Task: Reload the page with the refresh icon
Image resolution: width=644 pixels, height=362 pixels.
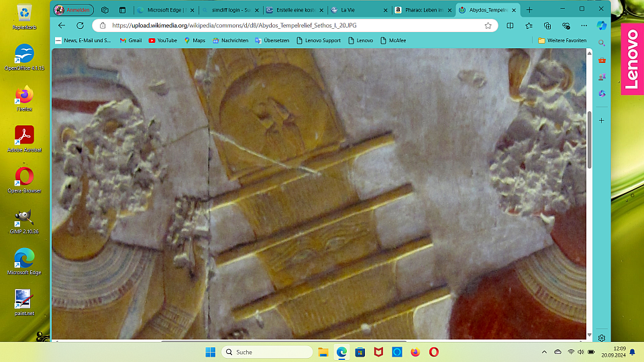Action: 80,25
